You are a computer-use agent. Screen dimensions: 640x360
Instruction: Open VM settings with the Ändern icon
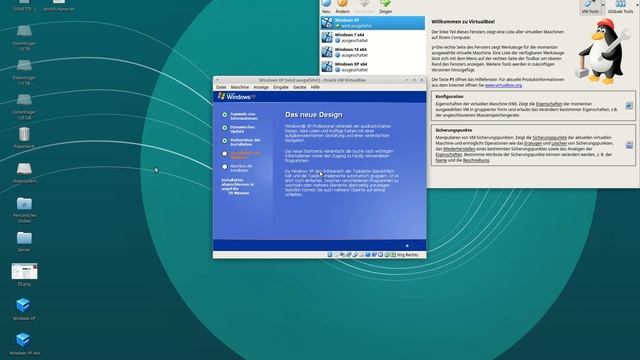[342, 4]
